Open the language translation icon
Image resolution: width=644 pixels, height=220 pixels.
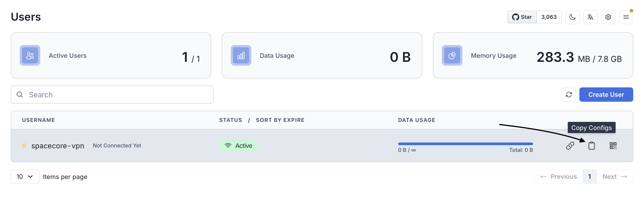pyautogui.click(x=590, y=17)
